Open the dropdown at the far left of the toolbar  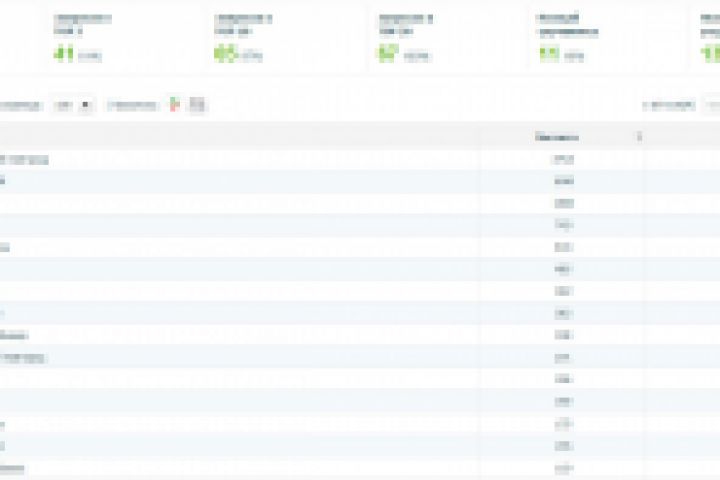coord(21,106)
